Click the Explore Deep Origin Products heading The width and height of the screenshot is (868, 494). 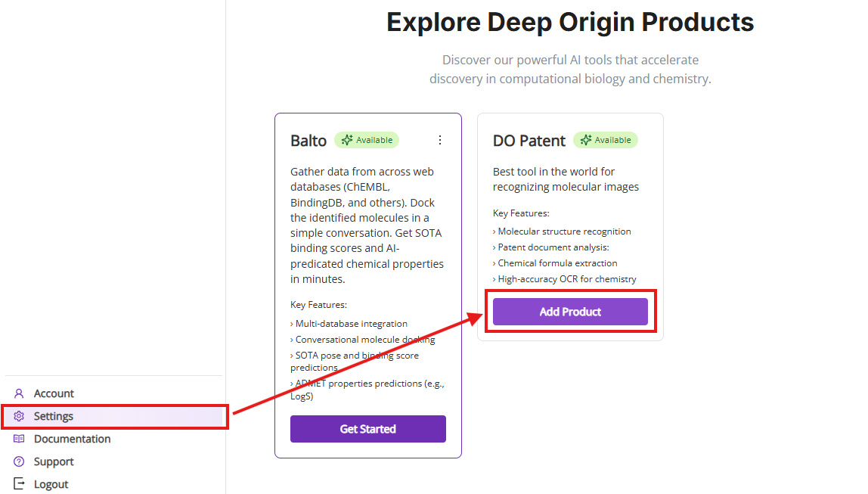point(570,22)
